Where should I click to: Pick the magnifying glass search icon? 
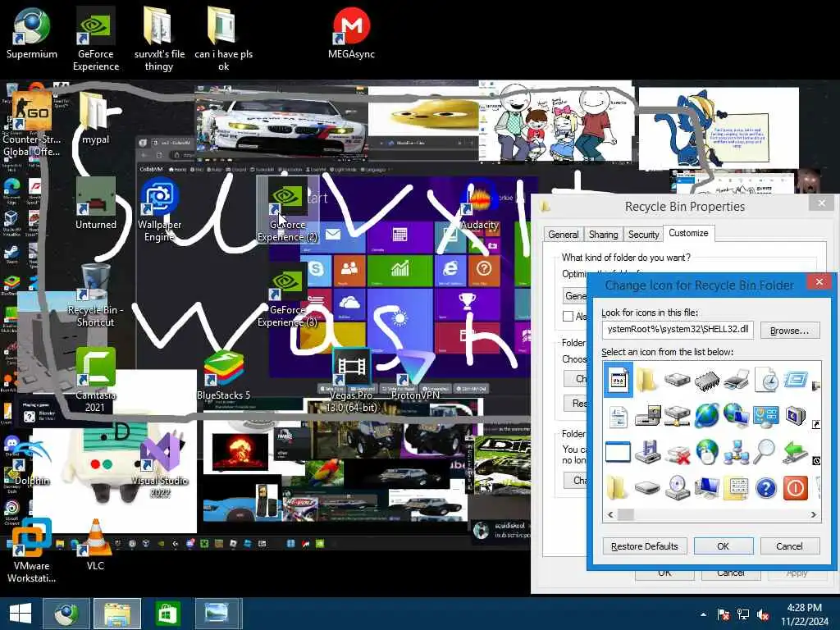click(x=765, y=451)
